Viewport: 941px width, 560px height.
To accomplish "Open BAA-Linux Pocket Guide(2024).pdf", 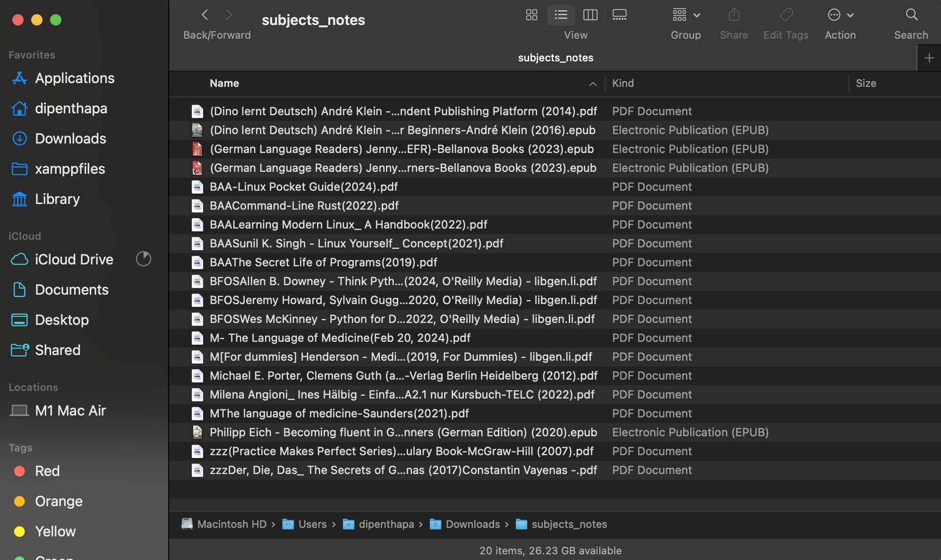I will (x=303, y=187).
